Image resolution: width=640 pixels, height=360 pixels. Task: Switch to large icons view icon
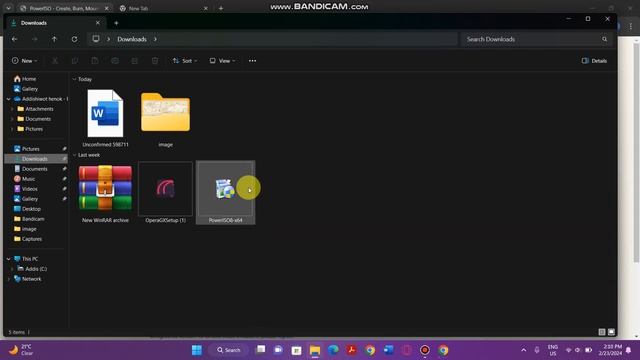(611, 332)
